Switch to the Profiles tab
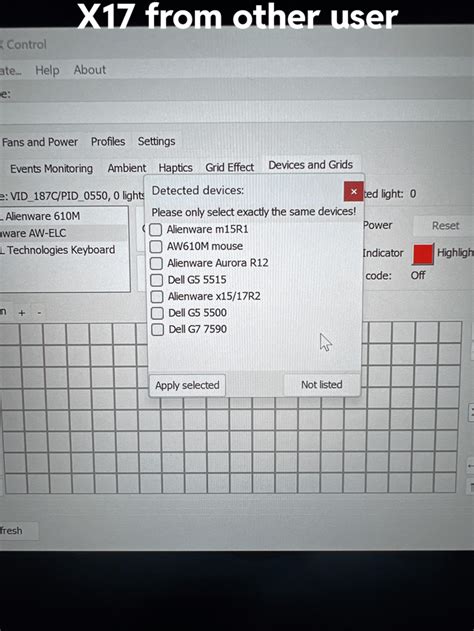The height and width of the screenshot is (631, 474). 108,142
